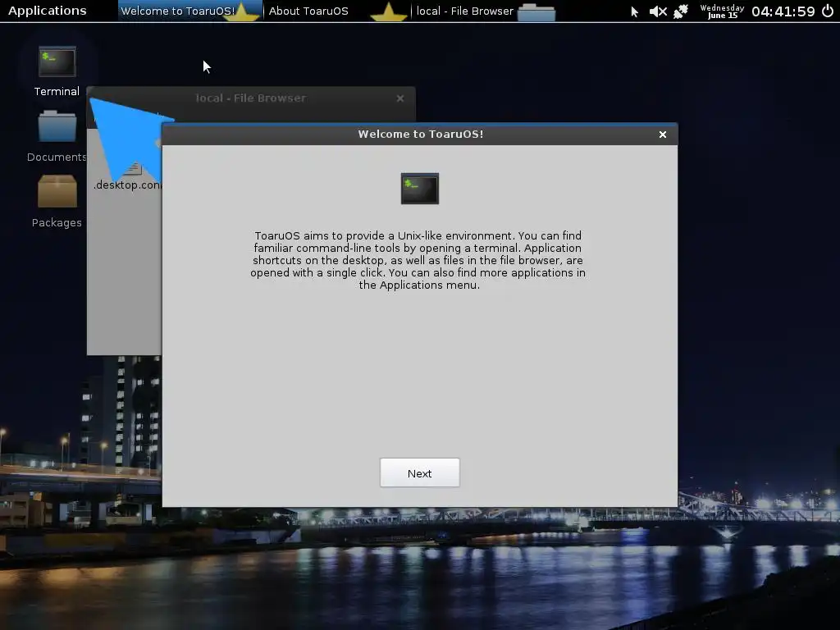The height and width of the screenshot is (630, 840).
Task: Click the ToaruOS description paragraph text
Action: pos(418,260)
